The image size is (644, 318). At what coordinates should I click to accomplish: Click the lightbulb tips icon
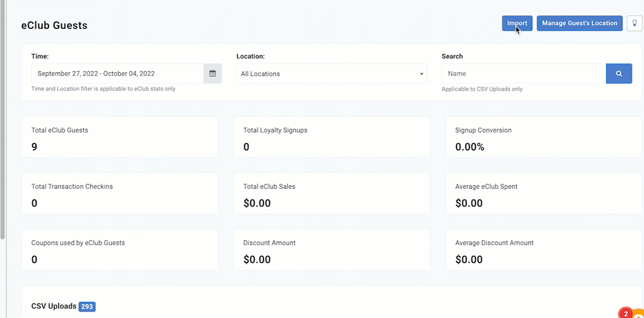634,23
